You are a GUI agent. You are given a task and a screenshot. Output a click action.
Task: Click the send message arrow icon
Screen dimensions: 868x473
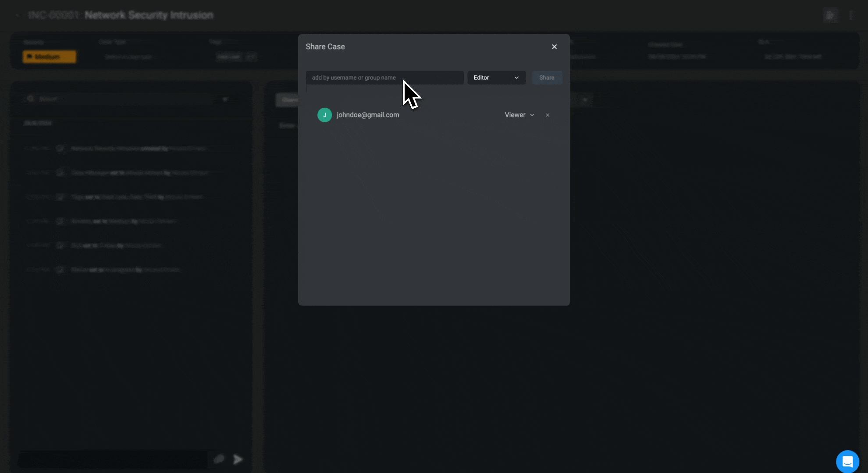coord(238,459)
